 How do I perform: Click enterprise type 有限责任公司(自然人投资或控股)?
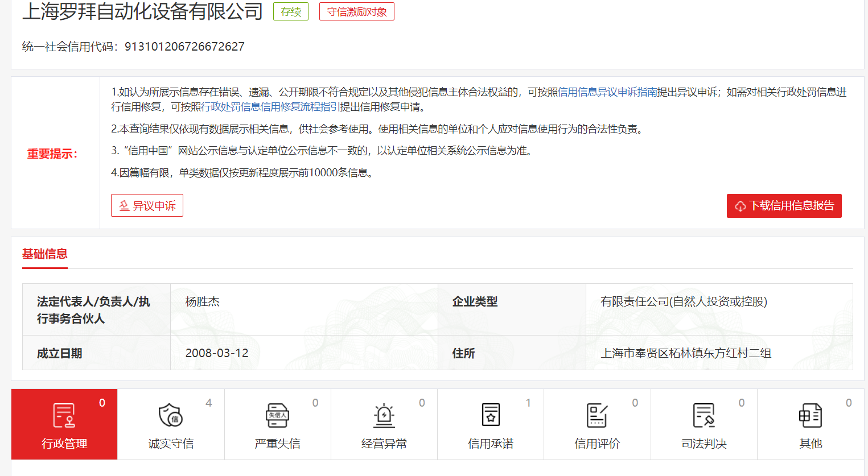point(684,301)
